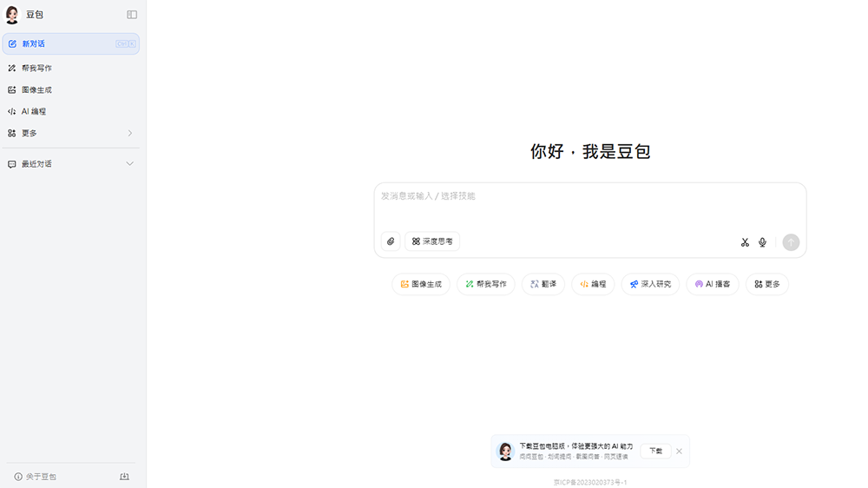
Task: Open AI 编程 in the sidebar
Action: click(x=71, y=111)
